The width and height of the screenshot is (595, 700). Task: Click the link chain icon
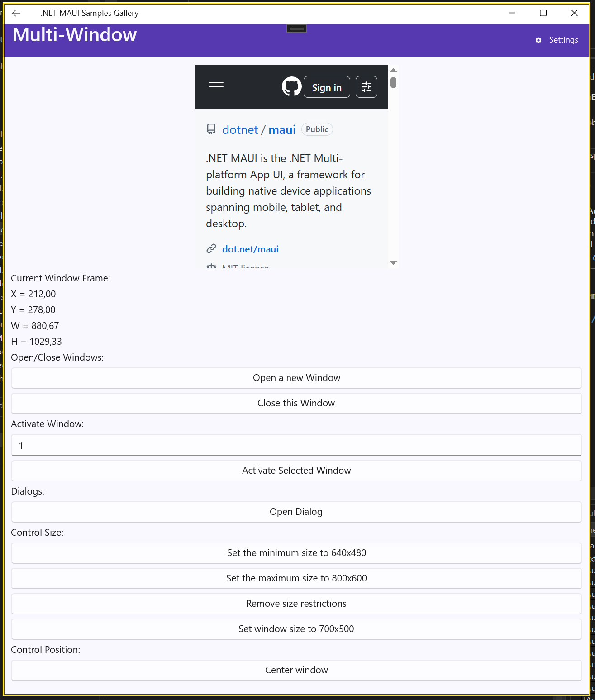coord(211,249)
